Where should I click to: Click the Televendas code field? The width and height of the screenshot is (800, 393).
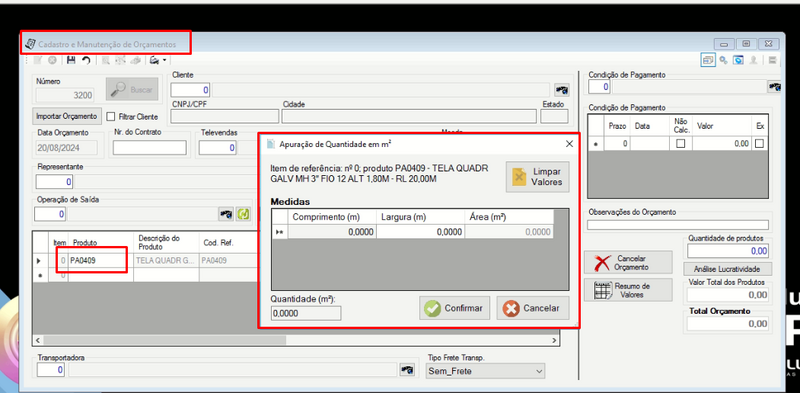[x=218, y=148]
